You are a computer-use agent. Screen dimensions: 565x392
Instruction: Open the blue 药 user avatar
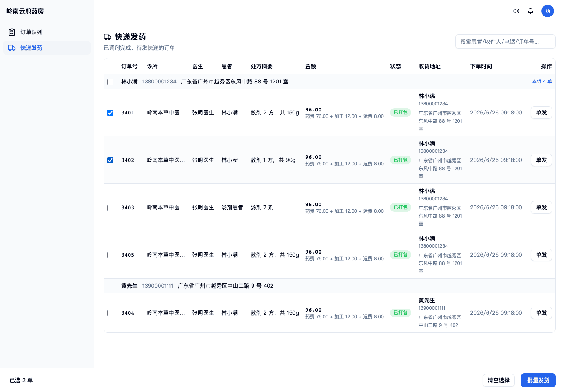tap(548, 11)
